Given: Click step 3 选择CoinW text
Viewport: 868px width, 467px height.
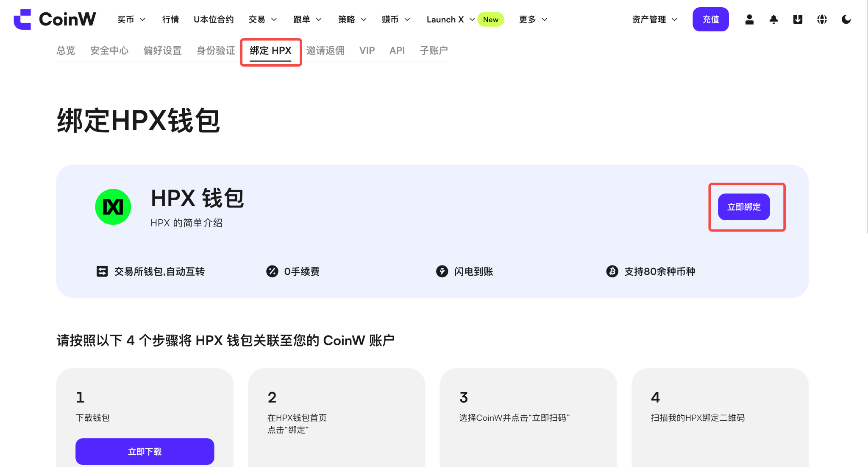Looking at the screenshot, I should click(515, 418).
